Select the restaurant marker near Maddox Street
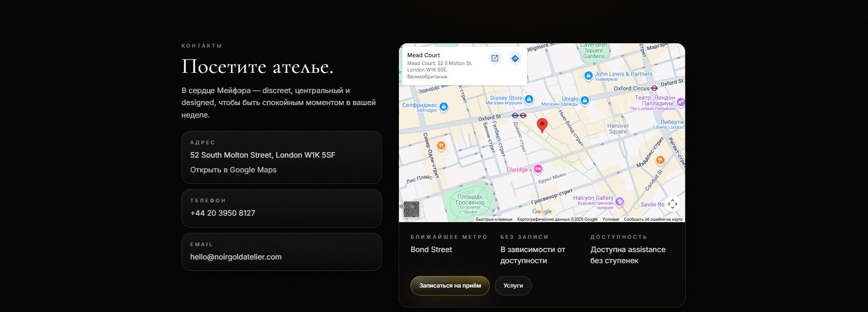The width and height of the screenshot is (868, 312). coord(660,160)
